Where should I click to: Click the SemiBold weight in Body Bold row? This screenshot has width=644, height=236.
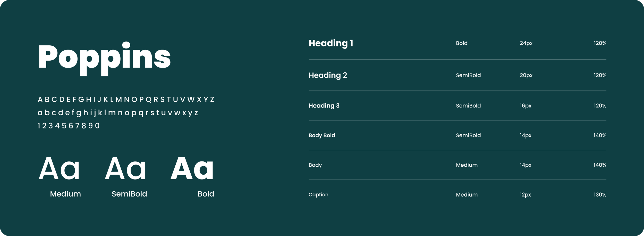pyautogui.click(x=468, y=135)
